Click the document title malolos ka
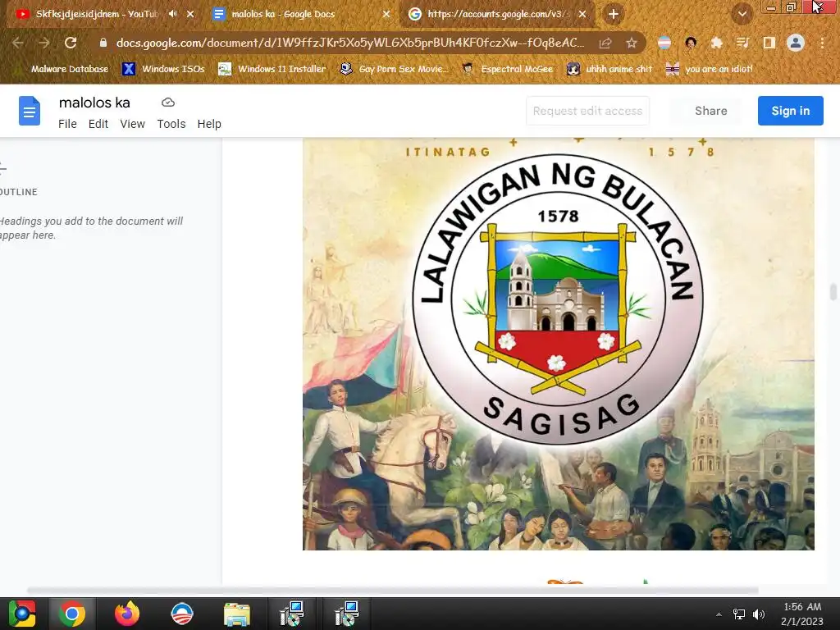Viewport: 840px width, 630px height. 94,103
